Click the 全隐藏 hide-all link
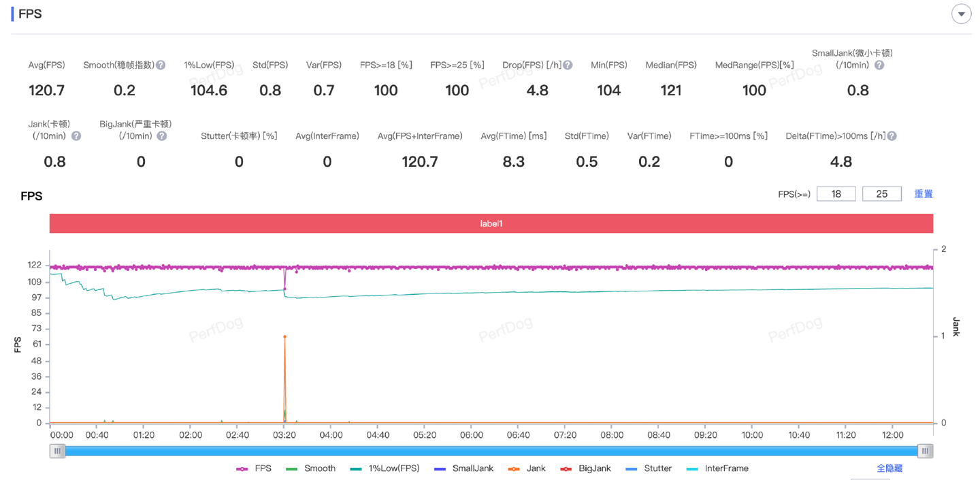 coord(889,468)
